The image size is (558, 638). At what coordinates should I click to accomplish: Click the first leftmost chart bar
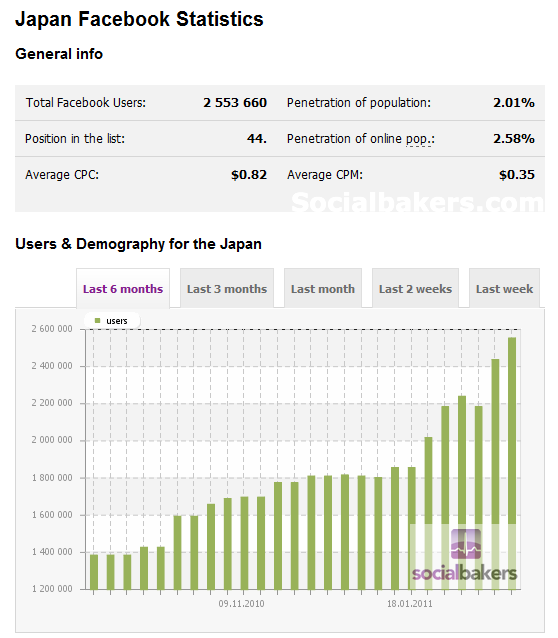[x=94, y=572]
